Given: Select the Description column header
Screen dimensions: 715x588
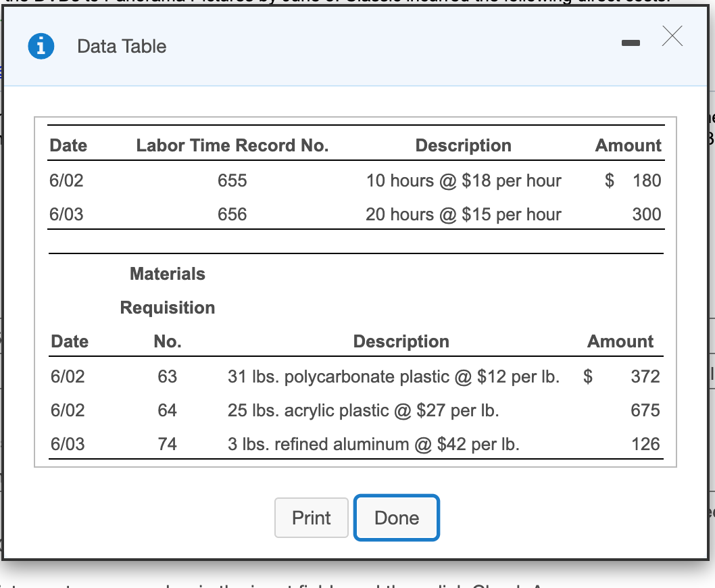Looking at the screenshot, I should pos(464,145).
